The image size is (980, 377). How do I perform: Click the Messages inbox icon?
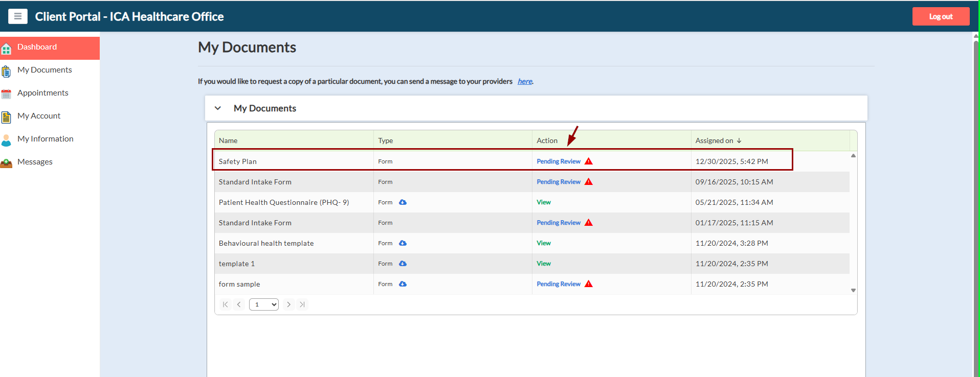[6, 163]
